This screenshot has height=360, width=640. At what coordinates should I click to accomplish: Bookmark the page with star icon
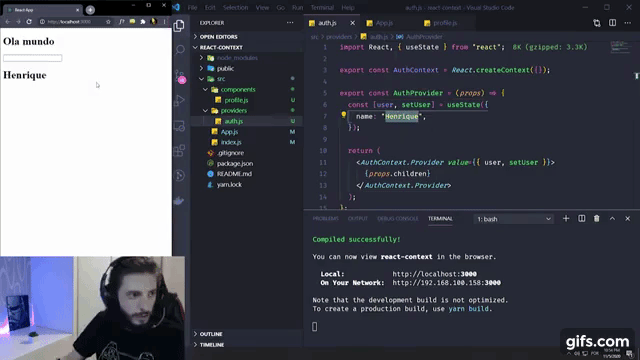pos(108,22)
